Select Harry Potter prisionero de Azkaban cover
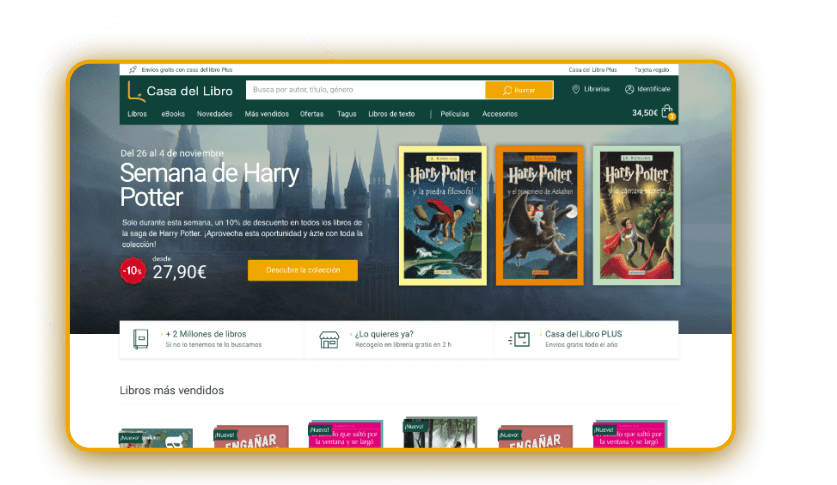 [x=539, y=215]
